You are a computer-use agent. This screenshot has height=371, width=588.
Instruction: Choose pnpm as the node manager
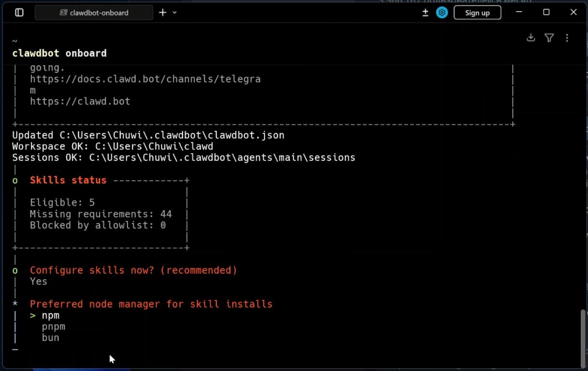[x=53, y=327]
